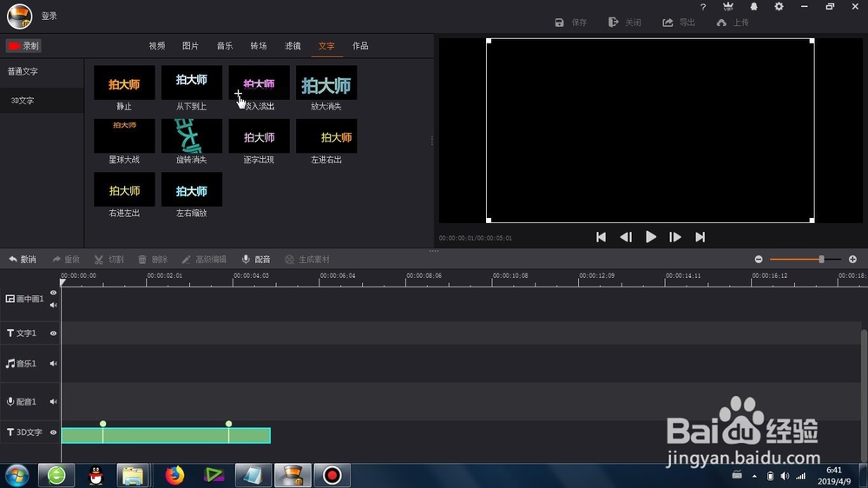
Task: Select the 文字 tab
Action: coord(326,46)
